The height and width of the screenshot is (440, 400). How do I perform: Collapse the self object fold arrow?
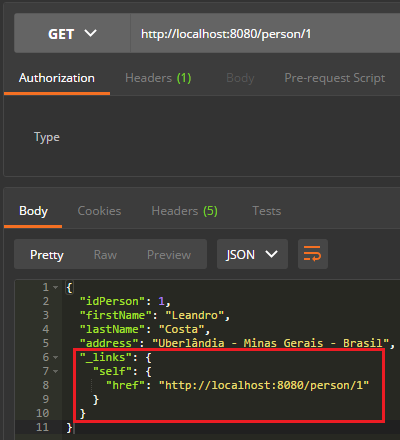56,371
